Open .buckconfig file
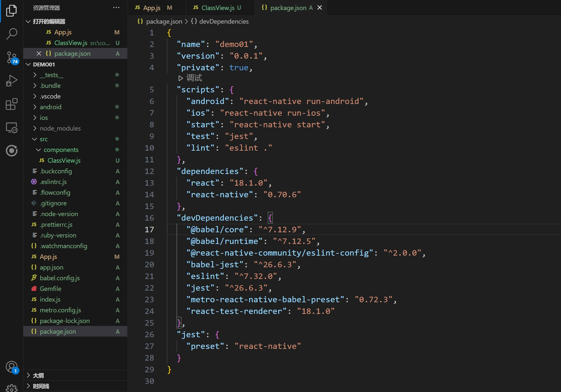The height and width of the screenshot is (392, 561). coord(75,171)
